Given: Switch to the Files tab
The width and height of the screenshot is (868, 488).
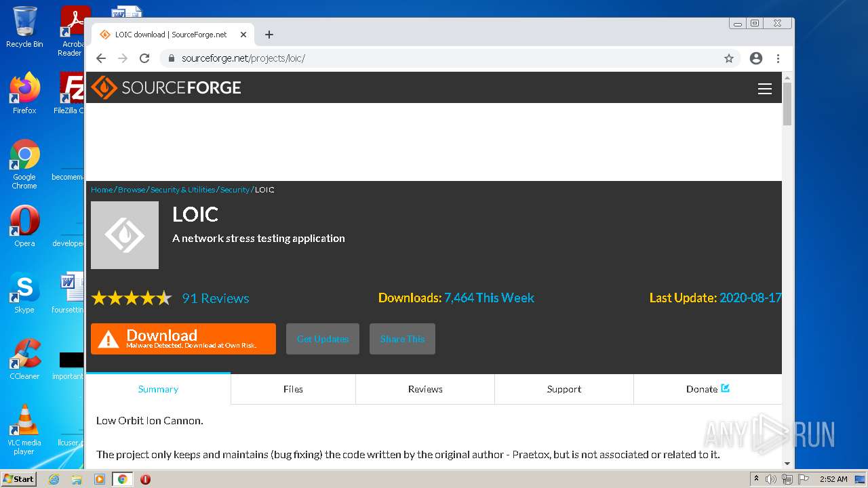Looking at the screenshot, I should [x=293, y=389].
